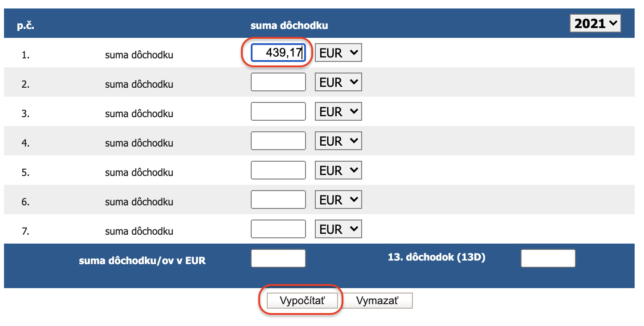The height and width of the screenshot is (326, 644).
Task: Open the EUR currency dropdown in row 6
Action: click(x=338, y=200)
